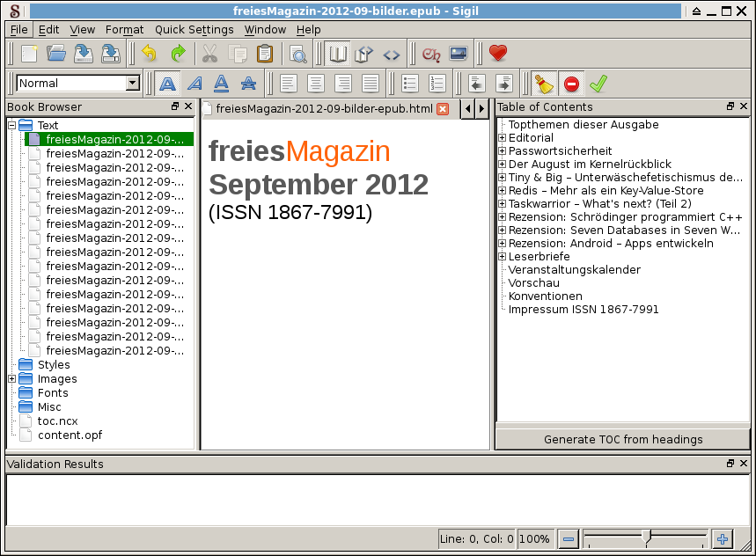
Task: Align text left
Action: tap(288, 84)
